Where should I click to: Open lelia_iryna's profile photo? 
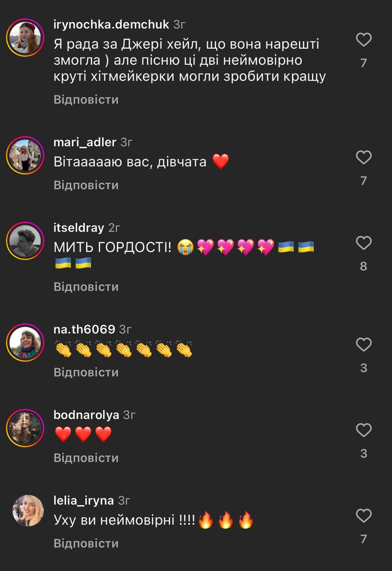[x=28, y=510]
